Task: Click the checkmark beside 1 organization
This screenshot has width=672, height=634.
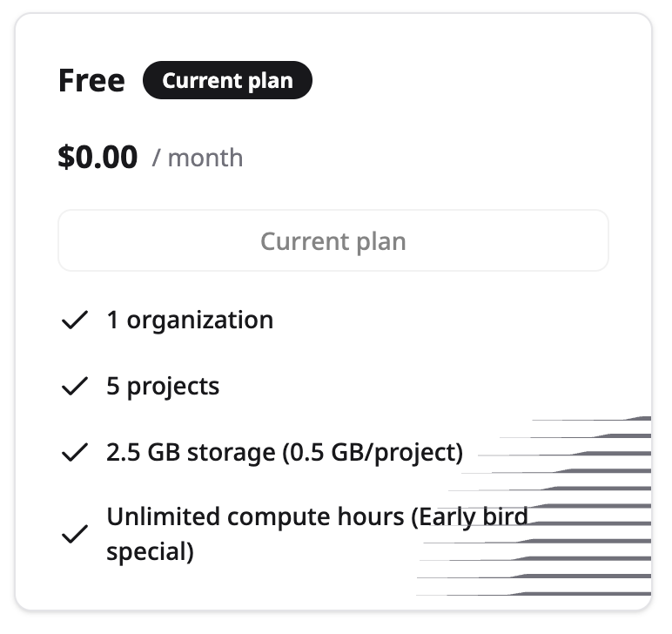Action: (x=75, y=320)
